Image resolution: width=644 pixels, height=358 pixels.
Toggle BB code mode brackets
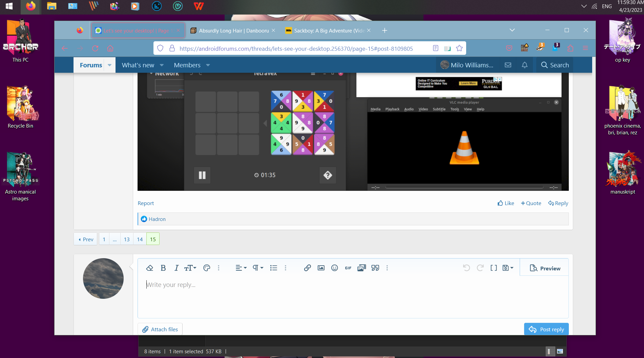point(494,268)
